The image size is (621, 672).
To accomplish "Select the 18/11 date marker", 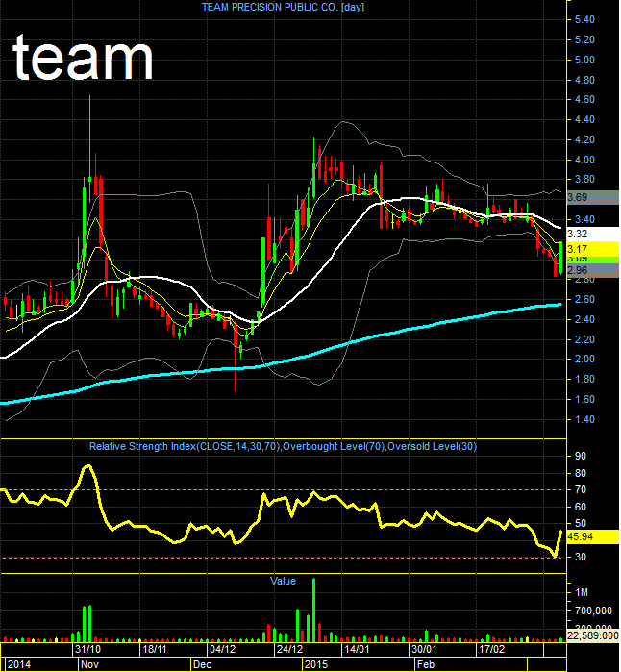I will pos(154,649).
